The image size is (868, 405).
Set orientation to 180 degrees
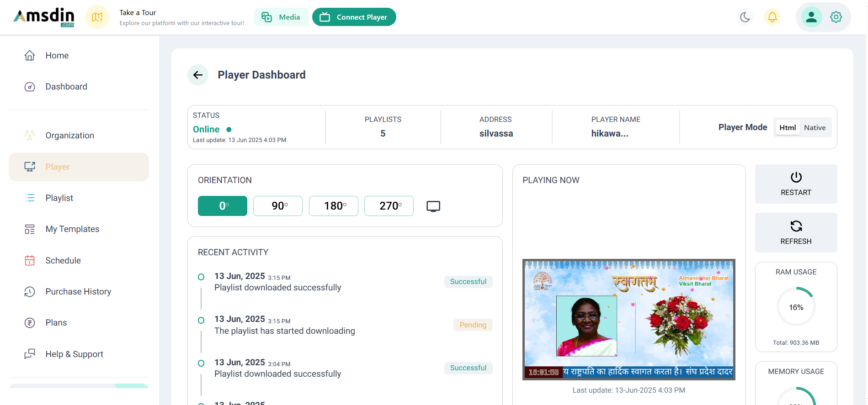[x=334, y=206]
